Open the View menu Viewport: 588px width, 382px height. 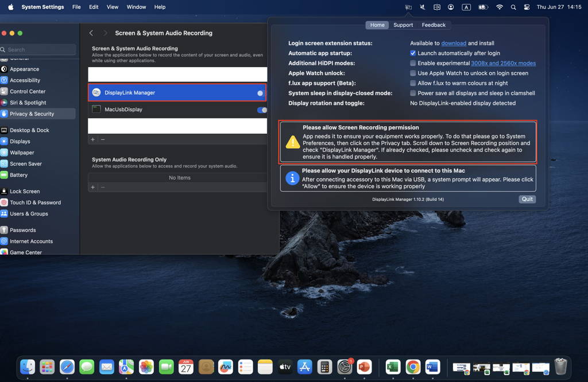pyautogui.click(x=112, y=7)
